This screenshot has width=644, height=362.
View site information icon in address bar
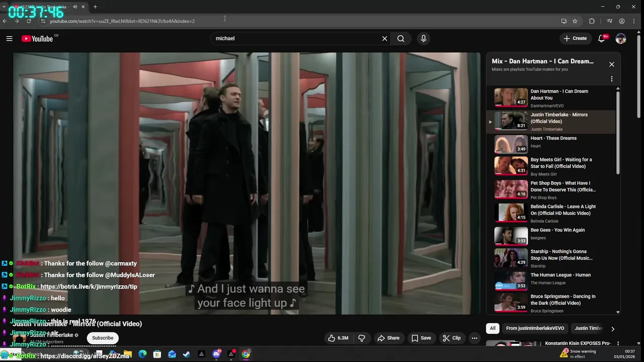point(43,21)
